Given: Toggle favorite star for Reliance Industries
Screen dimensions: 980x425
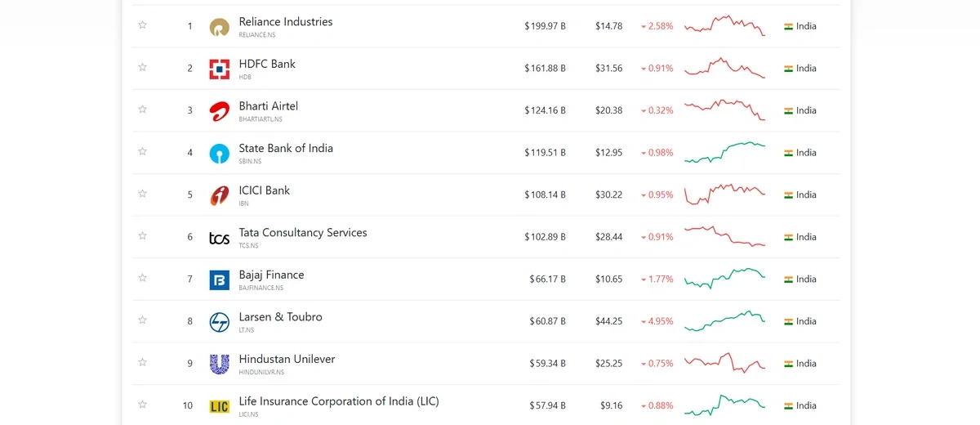Looking at the screenshot, I should tap(142, 25).
